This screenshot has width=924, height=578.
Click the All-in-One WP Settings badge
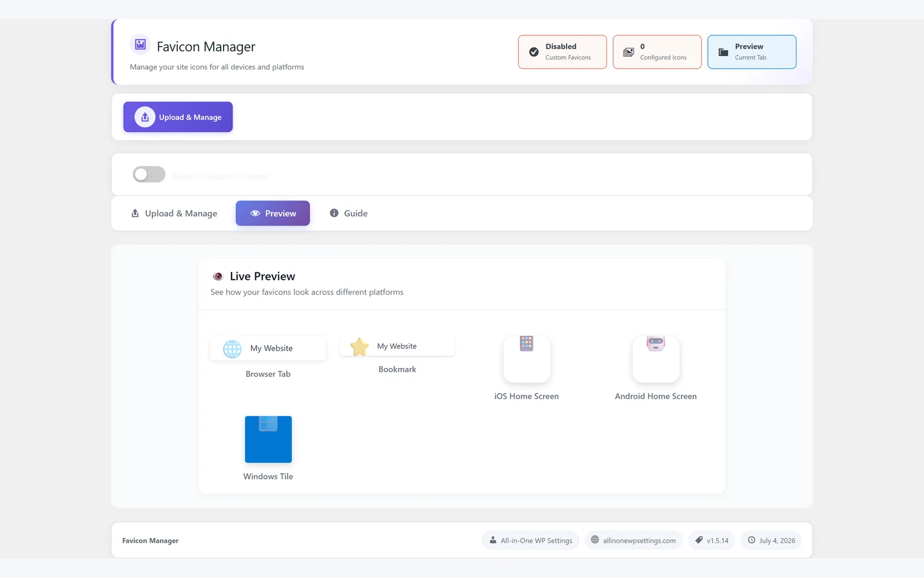pyautogui.click(x=530, y=540)
